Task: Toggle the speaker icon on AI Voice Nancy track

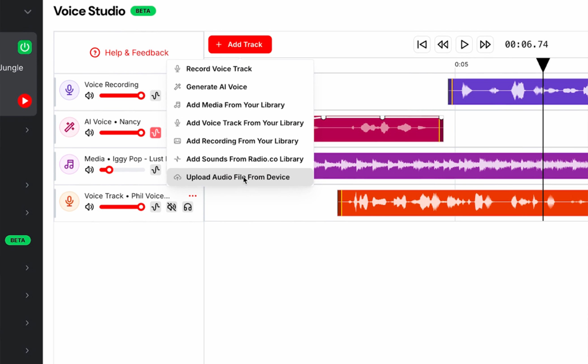Action: pos(89,133)
